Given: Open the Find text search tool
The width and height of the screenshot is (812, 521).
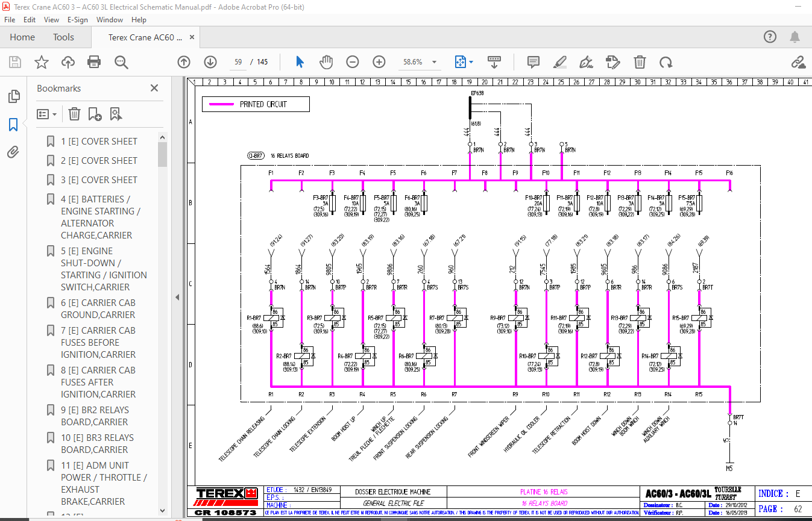Looking at the screenshot, I should tap(121, 61).
